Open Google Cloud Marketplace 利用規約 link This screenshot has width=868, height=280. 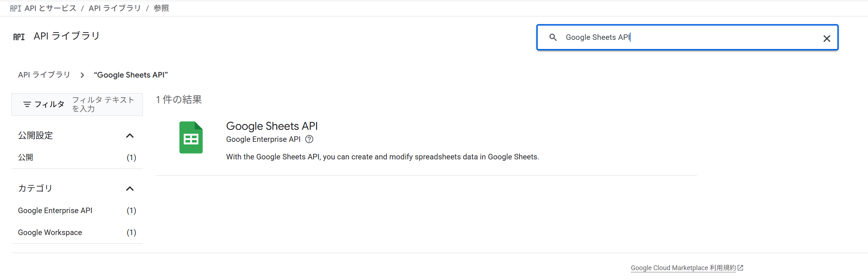683,268
